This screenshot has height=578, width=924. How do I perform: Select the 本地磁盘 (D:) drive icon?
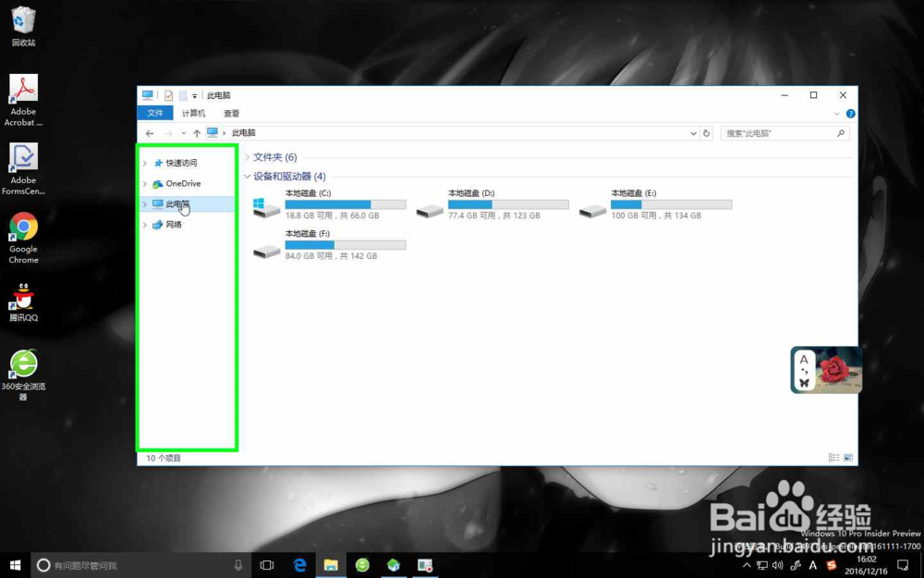click(x=430, y=209)
